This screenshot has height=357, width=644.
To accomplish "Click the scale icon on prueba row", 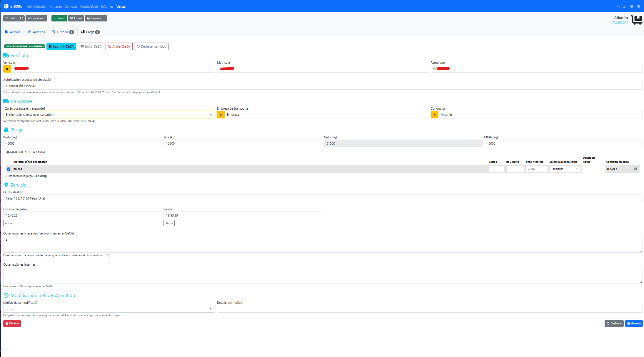I will (x=635, y=169).
